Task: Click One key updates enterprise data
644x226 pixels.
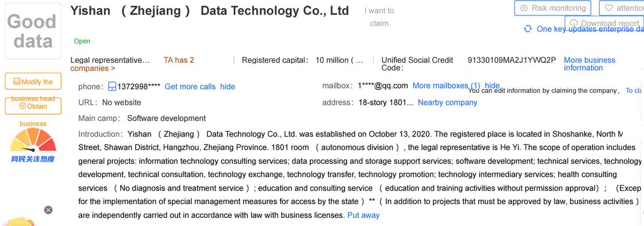Action: point(589,29)
